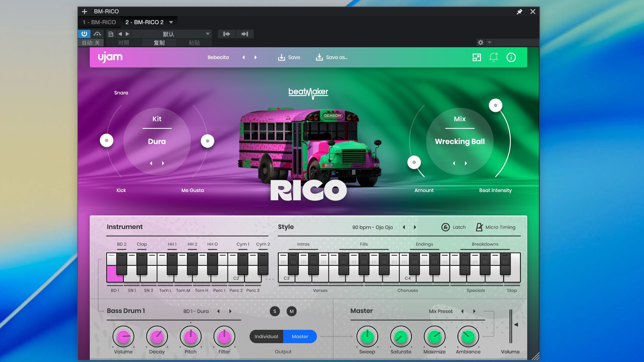The image size is (644, 362).
Task: Click the C2 key on instrument keyboard
Action: click(x=236, y=278)
